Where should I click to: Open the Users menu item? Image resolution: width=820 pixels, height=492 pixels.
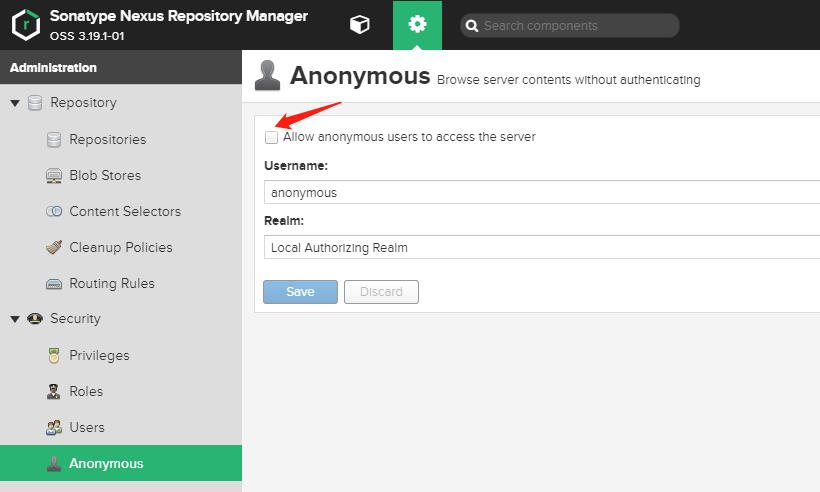(87, 427)
